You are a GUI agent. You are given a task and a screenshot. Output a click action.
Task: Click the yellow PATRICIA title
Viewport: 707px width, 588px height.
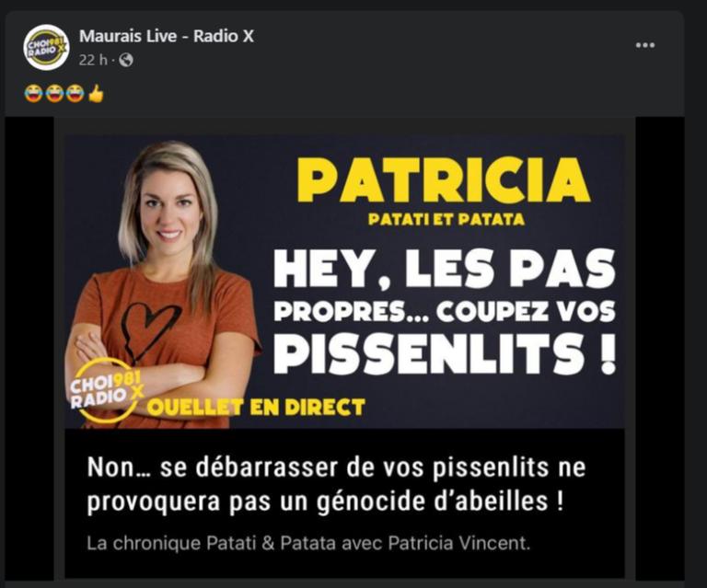(444, 179)
